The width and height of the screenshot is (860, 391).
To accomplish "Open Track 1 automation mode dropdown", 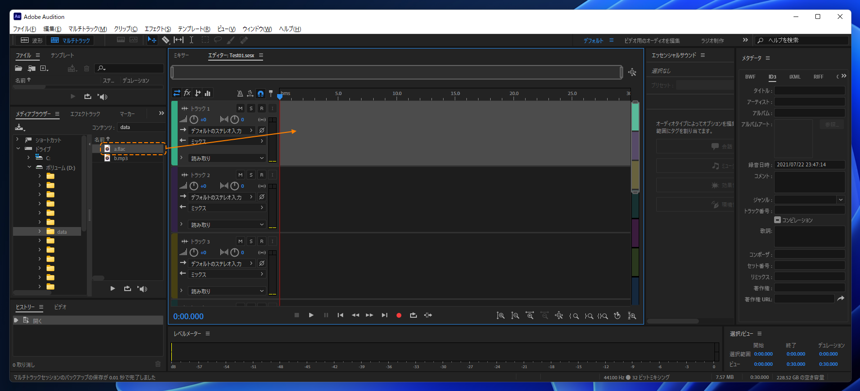I will click(227, 158).
